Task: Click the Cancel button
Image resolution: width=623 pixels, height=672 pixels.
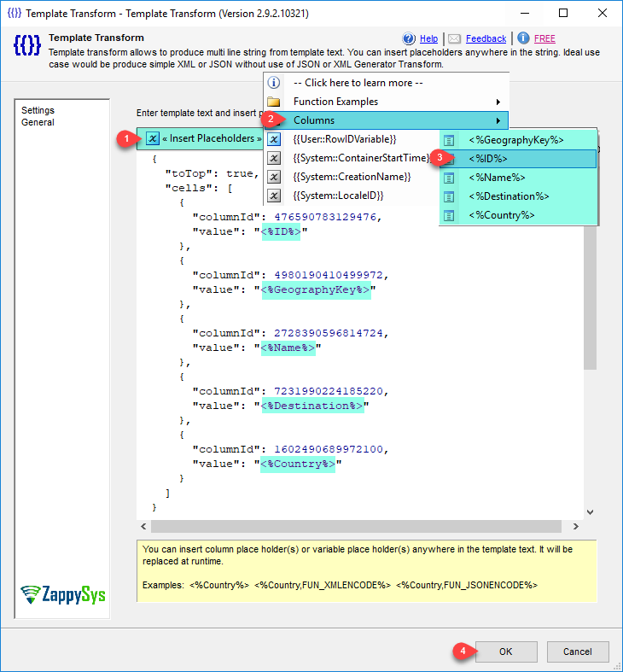Action: click(x=578, y=652)
